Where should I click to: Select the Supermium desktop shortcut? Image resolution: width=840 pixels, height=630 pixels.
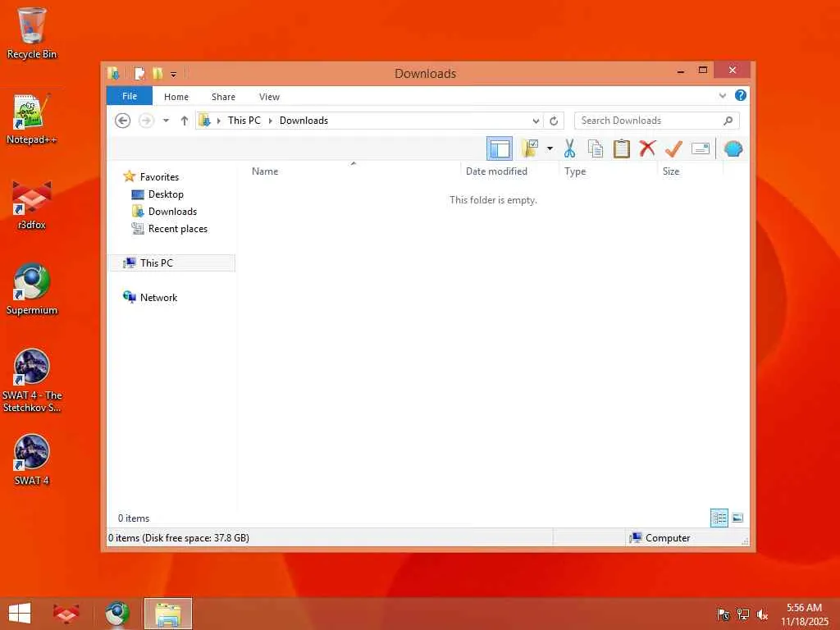point(32,290)
